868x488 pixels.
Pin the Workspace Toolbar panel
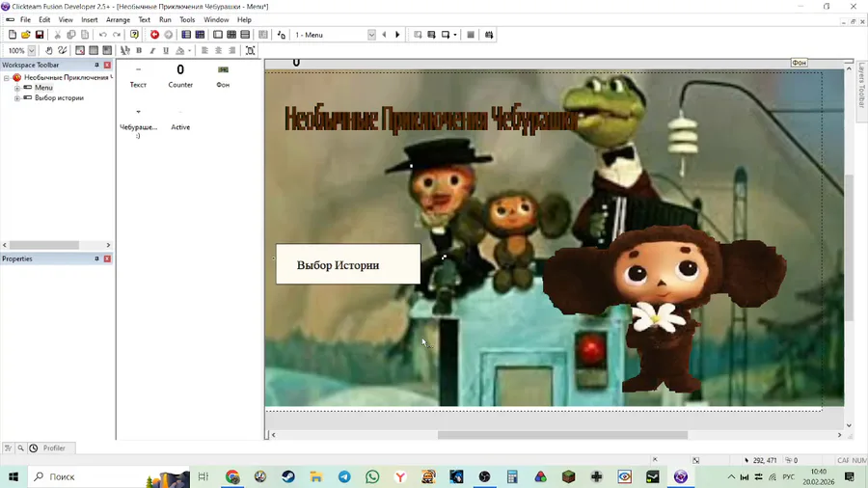click(96, 66)
